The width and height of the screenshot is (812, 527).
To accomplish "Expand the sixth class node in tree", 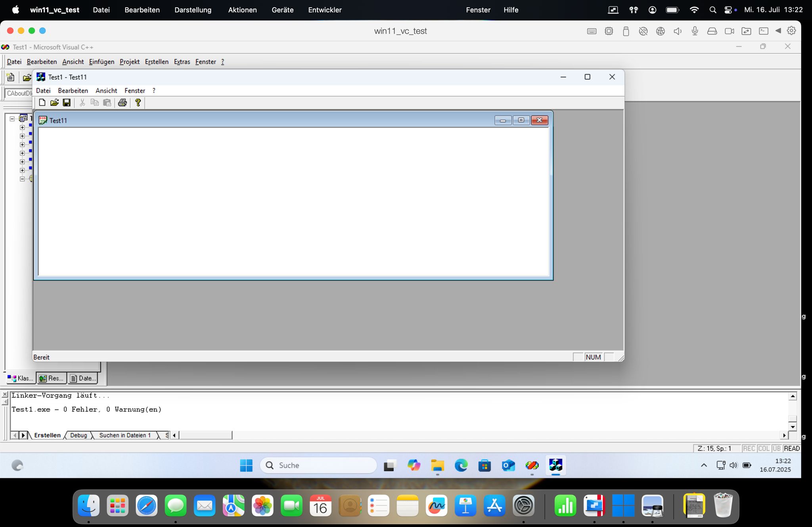I will [22, 170].
